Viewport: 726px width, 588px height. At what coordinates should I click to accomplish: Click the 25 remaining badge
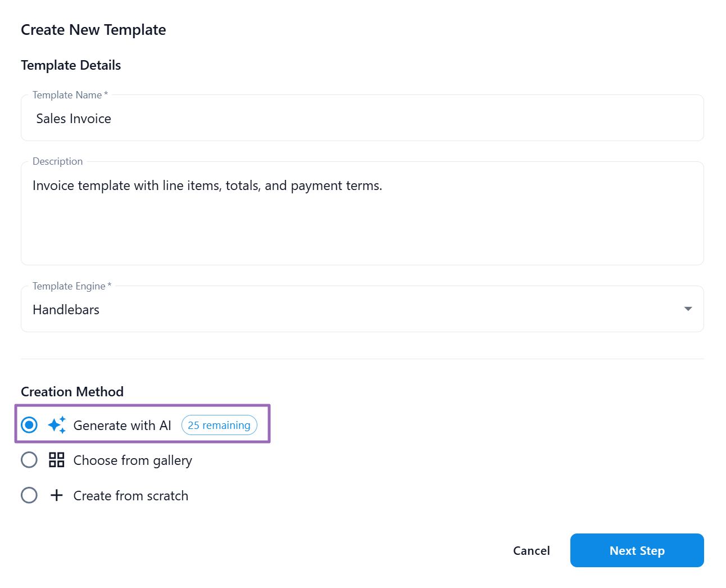coord(219,425)
